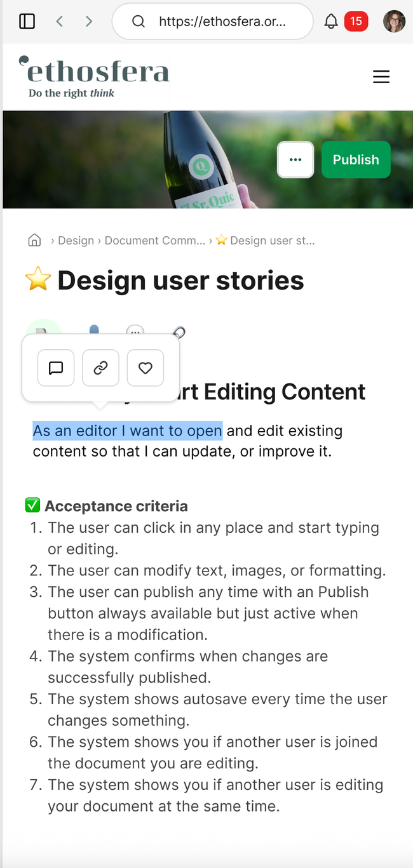Open the hamburger navigation menu
This screenshot has height=868, width=413.
point(381,77)
